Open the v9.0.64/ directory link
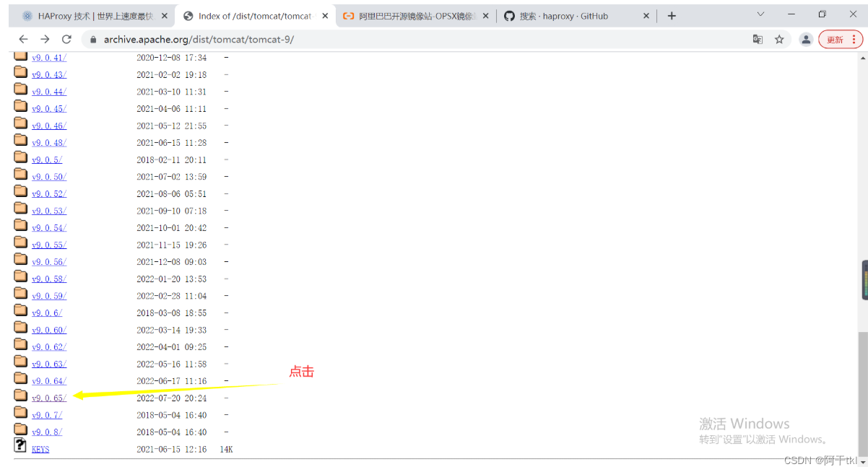 click(49, 381)
